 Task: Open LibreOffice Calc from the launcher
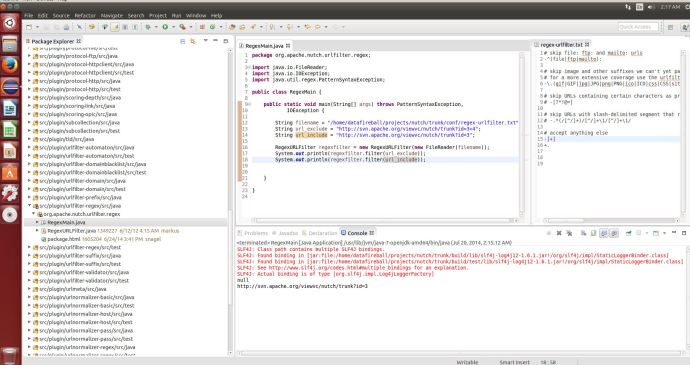(10, 130)
